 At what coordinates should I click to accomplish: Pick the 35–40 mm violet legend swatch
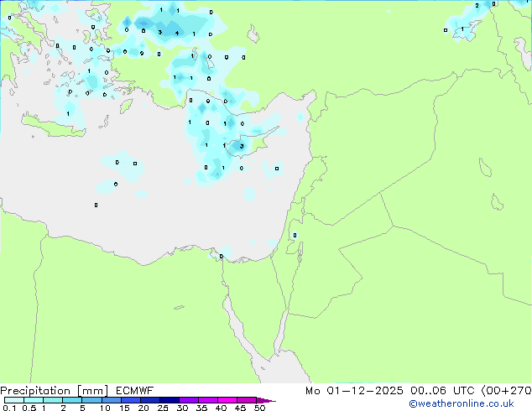click(x=207, y=400)
